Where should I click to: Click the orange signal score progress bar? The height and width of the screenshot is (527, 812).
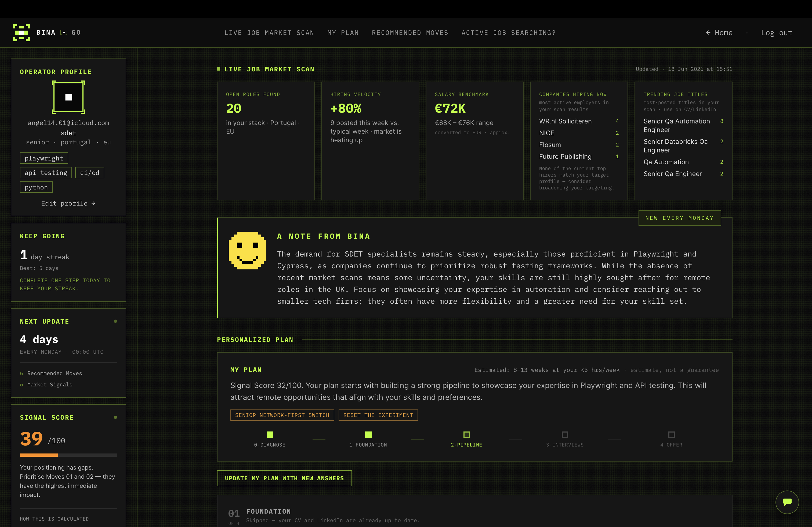(x=68, y=455)
